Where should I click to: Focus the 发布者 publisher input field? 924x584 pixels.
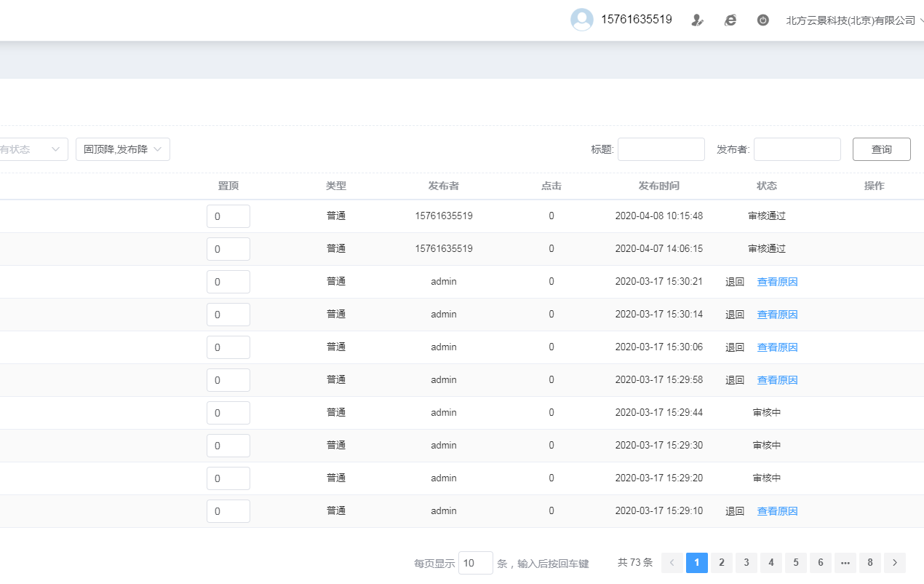coord(797,149)
